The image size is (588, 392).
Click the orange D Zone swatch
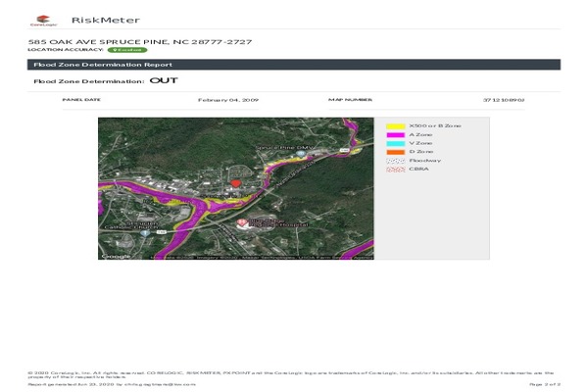click(x=395, y=152)
